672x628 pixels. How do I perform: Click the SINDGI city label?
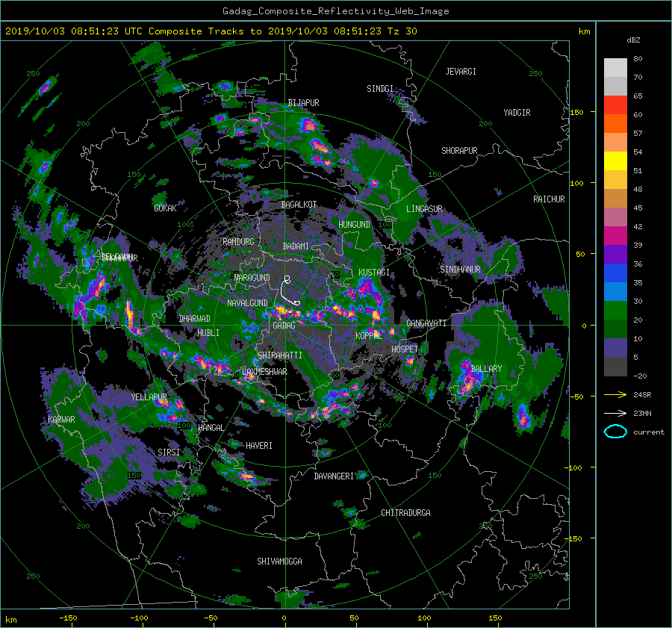click(x=380, y=89)
